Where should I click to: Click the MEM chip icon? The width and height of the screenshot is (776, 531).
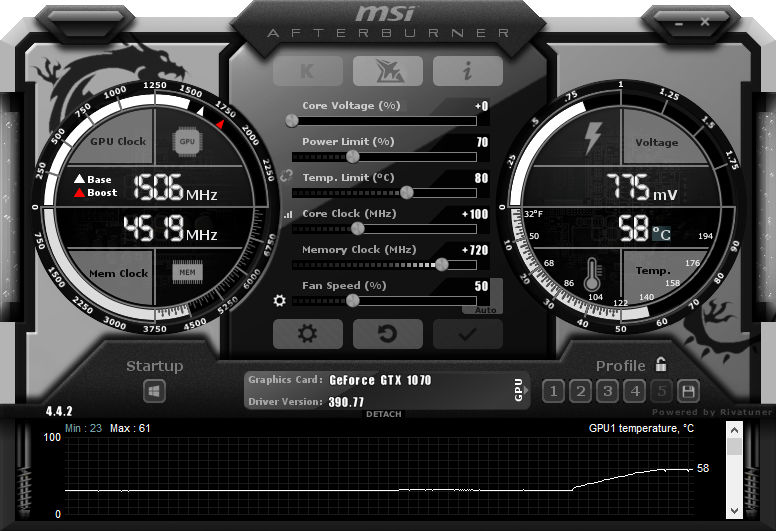187,272
